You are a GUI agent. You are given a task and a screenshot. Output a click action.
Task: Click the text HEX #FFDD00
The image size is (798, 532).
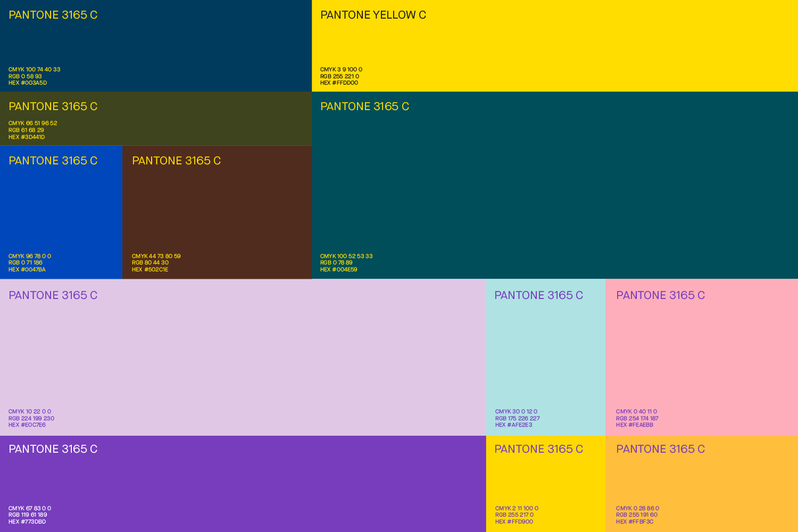pyautogui.click(x=339, y=83)
